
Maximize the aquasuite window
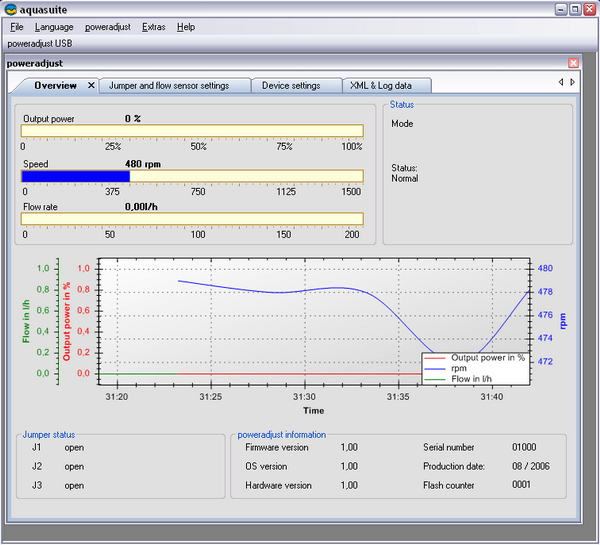(x=575, y=9)
